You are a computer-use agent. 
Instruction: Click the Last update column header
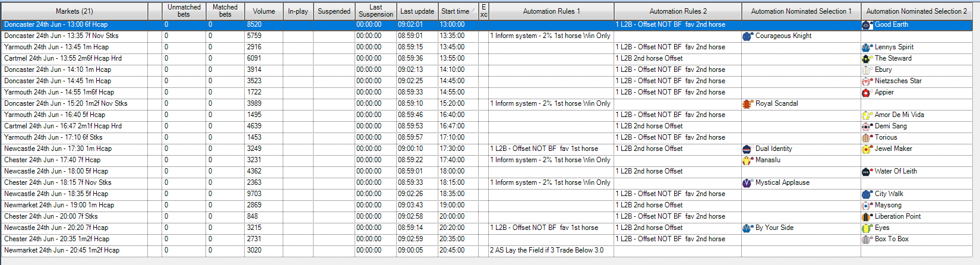coord(417,11)
